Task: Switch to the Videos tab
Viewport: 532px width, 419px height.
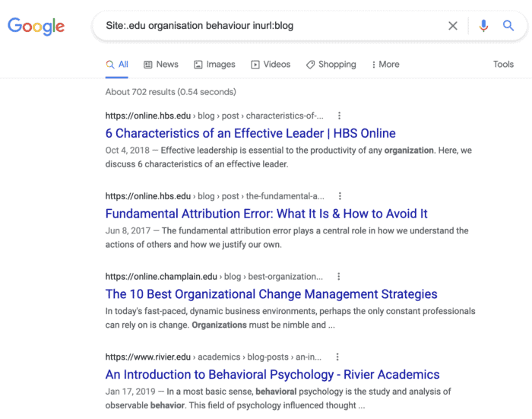Action: click(271, 65)
